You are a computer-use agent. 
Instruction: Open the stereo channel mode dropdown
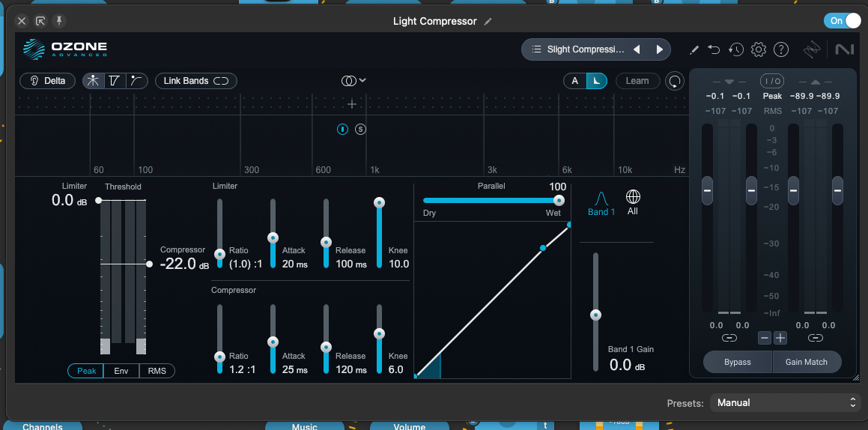pos(353,81)
